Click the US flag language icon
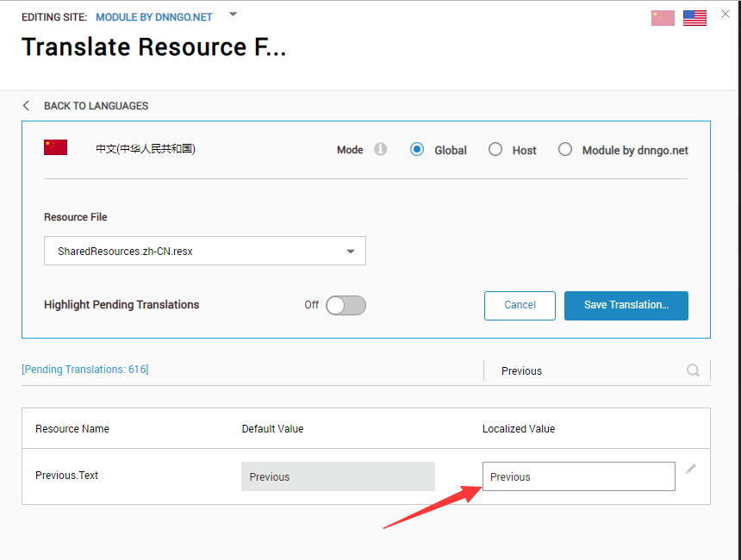 (694, 18)
